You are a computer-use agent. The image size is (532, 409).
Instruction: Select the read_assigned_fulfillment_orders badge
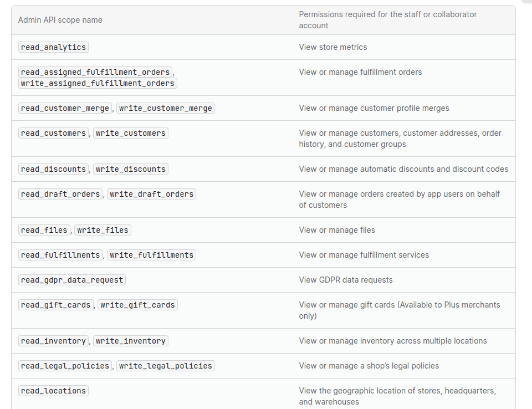(x=95, y=71)
